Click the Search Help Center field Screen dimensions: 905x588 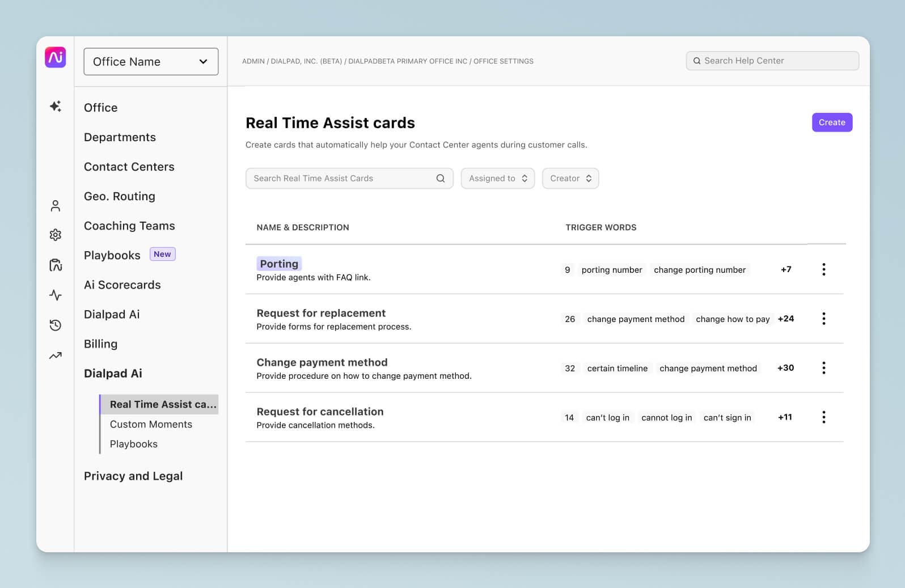pyautogui.click(x=772, y=61)
